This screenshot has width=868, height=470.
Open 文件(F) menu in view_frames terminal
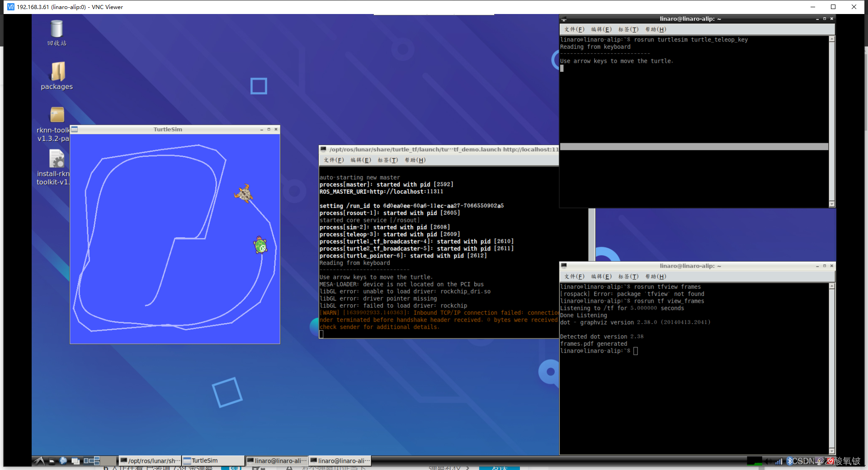coord(574,277)
